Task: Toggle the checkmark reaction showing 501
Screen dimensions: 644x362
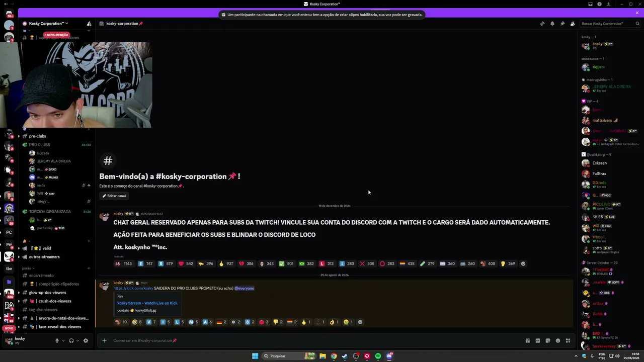Action: [286, 264]
